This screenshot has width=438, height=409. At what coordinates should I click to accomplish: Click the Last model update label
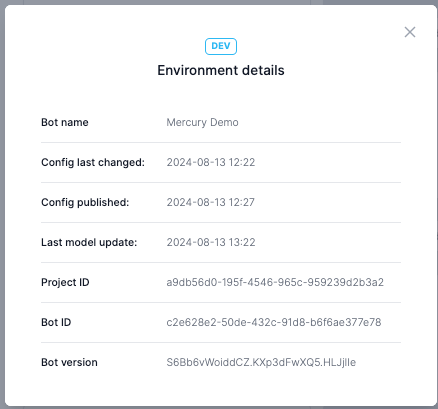(x=89, y=242)
